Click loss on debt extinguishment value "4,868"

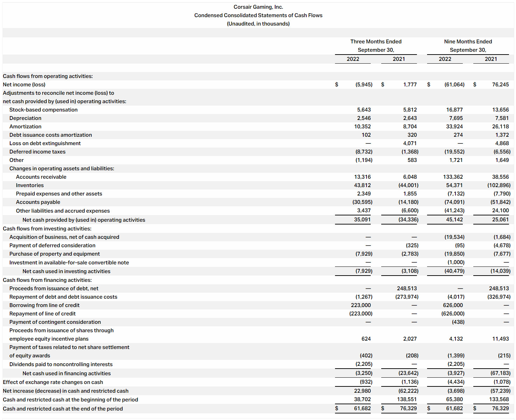(x=502, y=143)
